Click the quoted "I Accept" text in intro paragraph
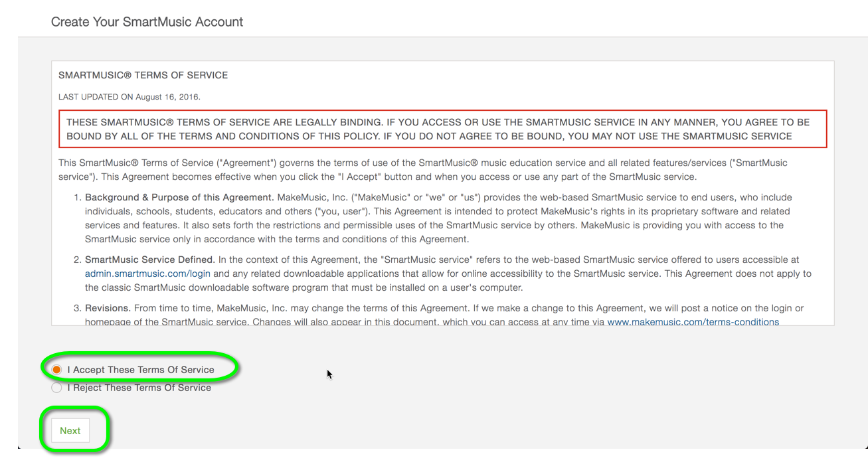Screen dimensions: 868x474 click(359, 177)
